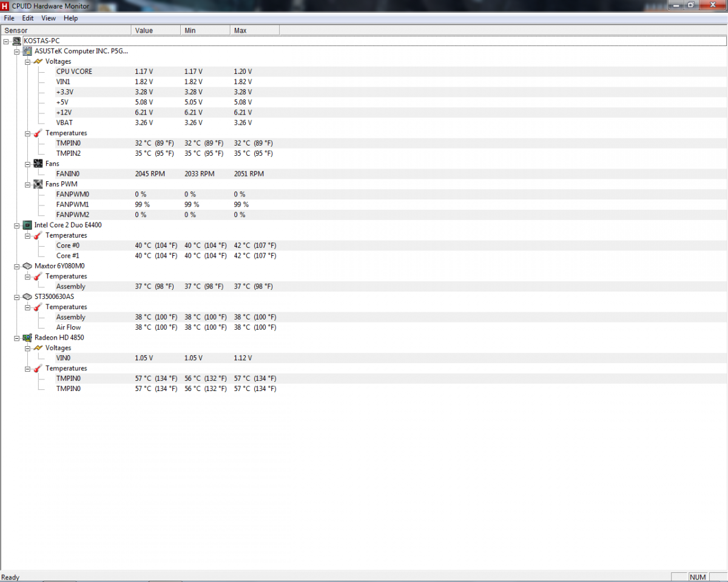Screen dimensions: 728x582
Task: Open the Help menu
Action: (71, 18)
